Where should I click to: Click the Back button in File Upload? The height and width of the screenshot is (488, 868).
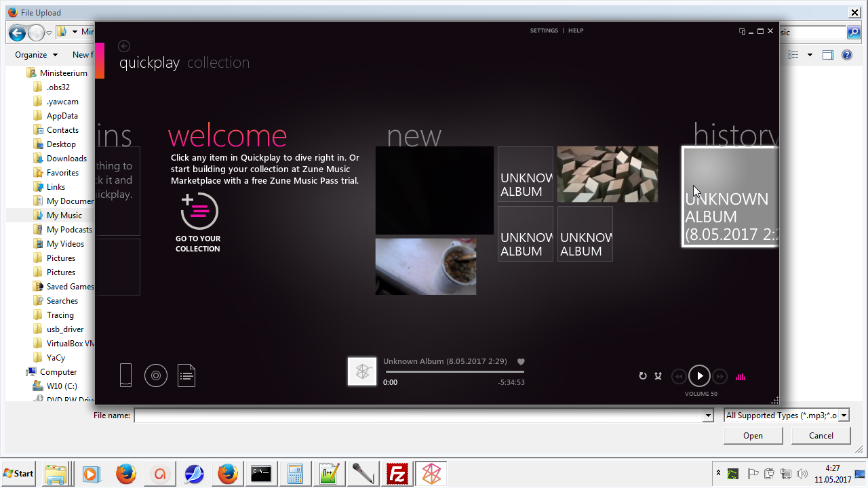pos(18,33)
